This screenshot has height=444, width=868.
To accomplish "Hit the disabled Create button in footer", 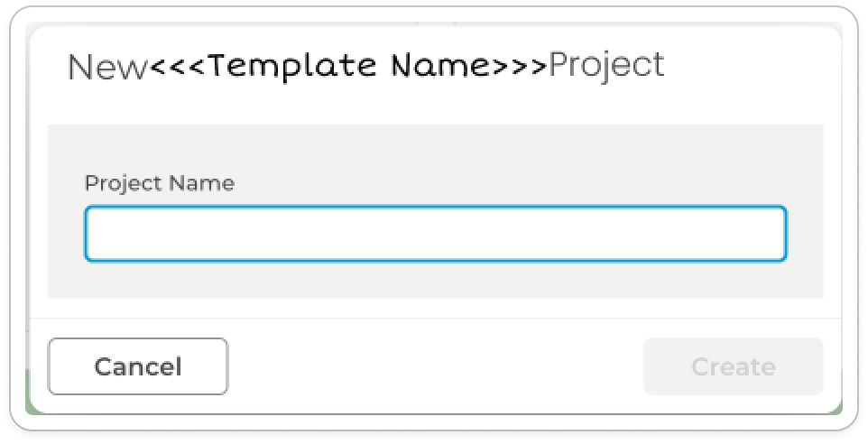I will (733, 366).
